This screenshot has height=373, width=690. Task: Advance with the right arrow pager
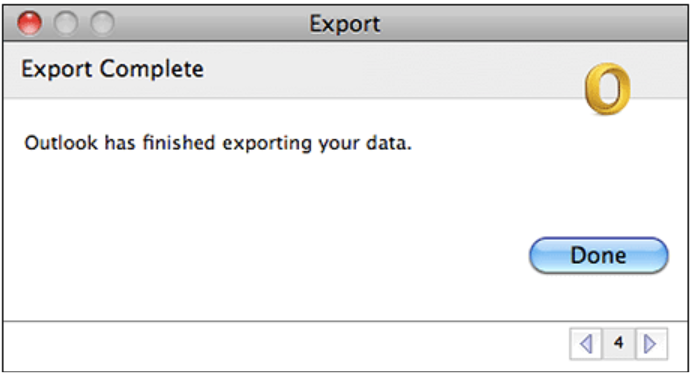coord(650,344)
